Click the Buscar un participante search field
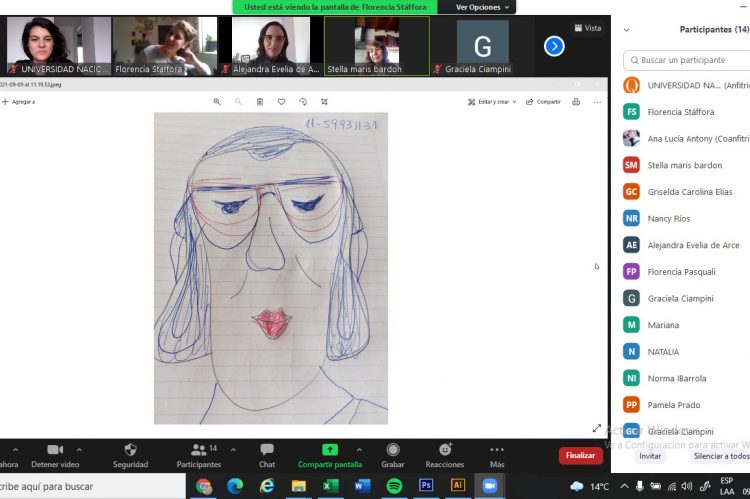The width and height of the screenshot is (750, 499). click(x=690, y=60)
